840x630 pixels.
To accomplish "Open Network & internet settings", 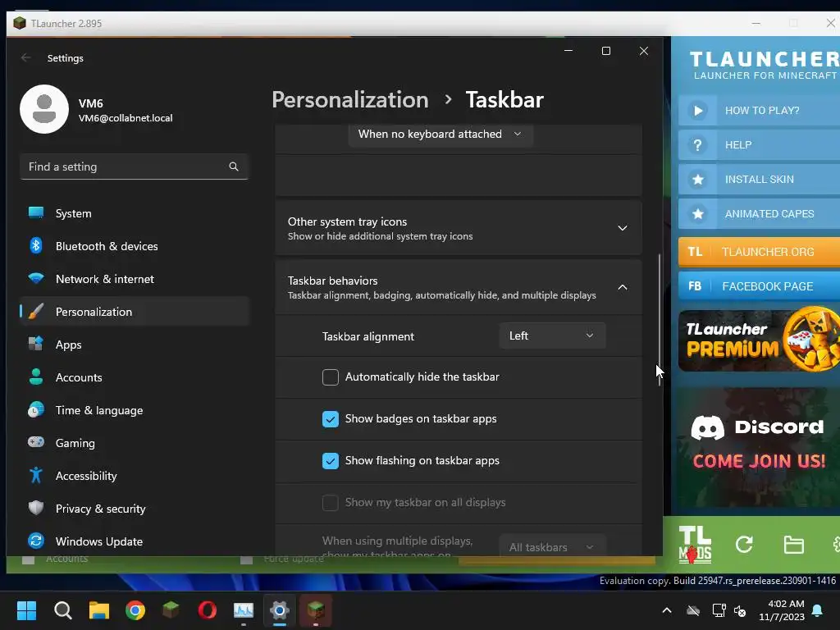I will pyautogui.click(x=134, y=279).
